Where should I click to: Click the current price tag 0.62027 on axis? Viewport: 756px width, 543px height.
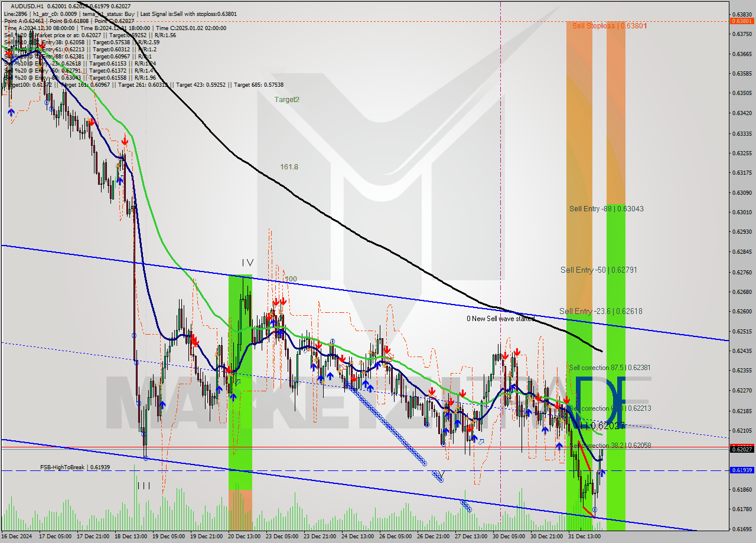pos(742,449)
